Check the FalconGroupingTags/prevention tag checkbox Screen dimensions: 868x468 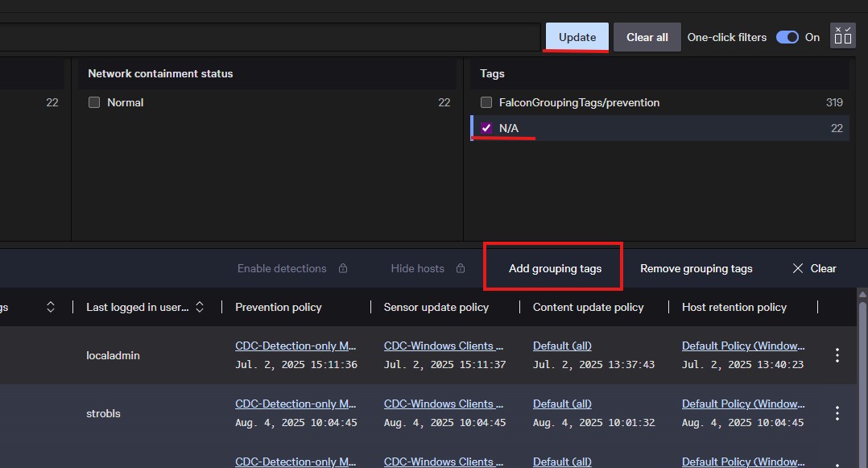486,102
